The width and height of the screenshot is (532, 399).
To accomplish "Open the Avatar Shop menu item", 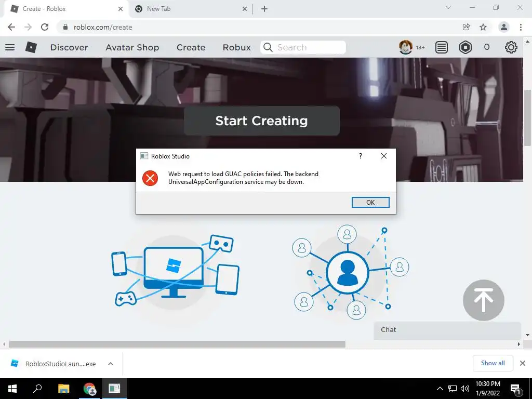I will [x=132, y=47].
